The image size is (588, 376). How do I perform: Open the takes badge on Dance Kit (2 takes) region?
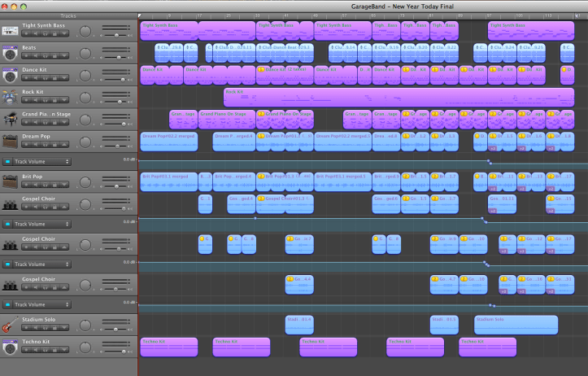(x=261, y=70)
